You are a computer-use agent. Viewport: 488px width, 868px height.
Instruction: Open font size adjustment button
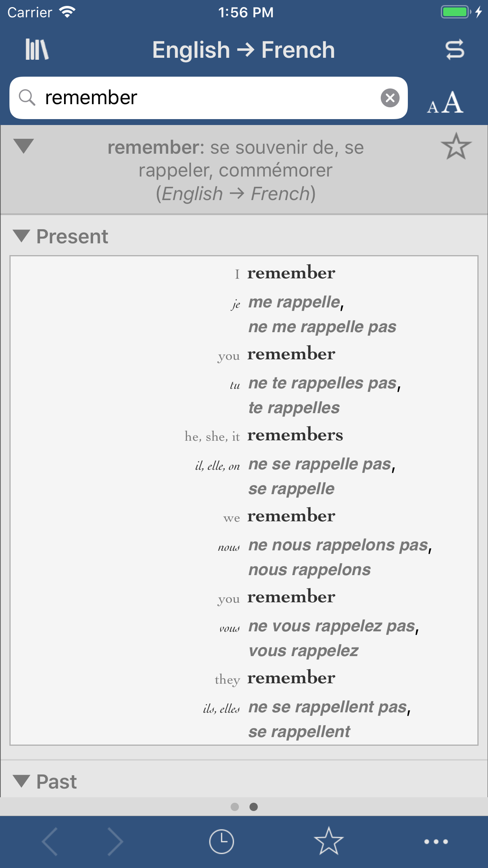[x=445, y=103]
